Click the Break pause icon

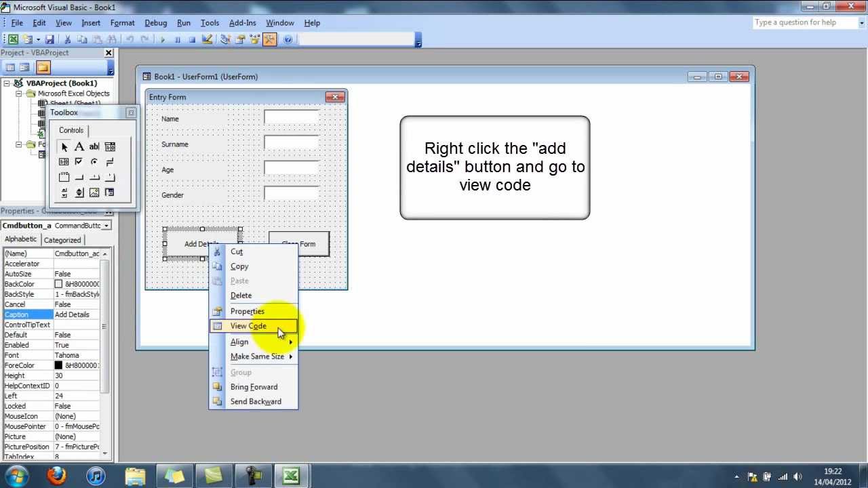178,40
